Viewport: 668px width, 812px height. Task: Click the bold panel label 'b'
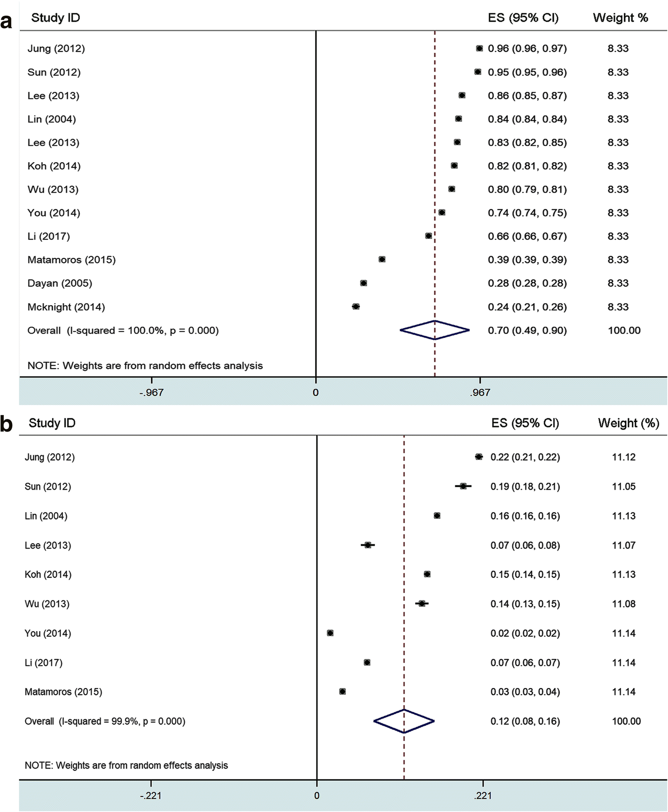(7, 424)
